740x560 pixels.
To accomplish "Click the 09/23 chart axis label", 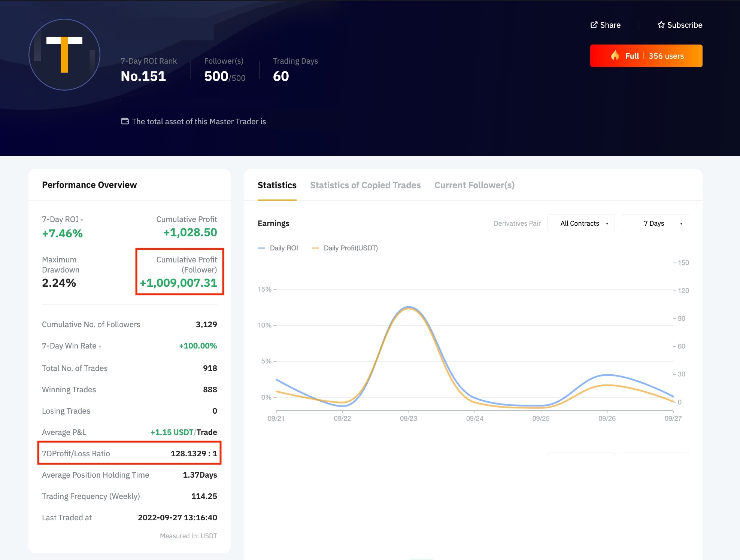I will pos(408,419).
